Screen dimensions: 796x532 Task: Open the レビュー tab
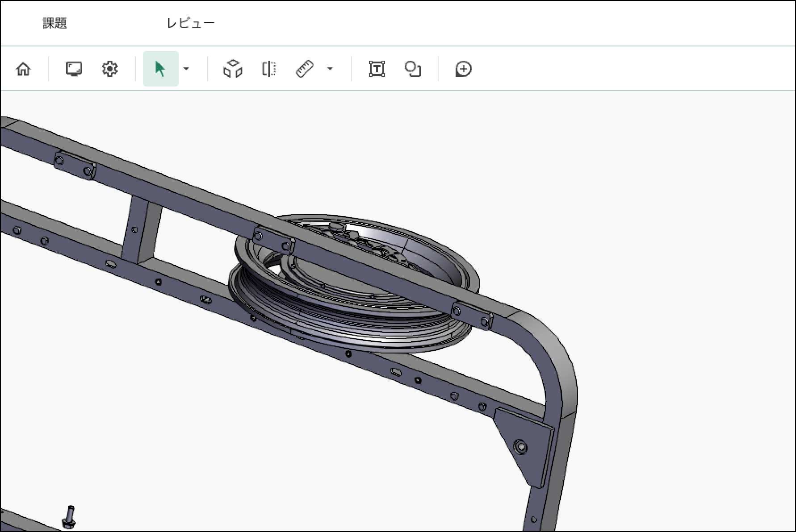(191, 23)
